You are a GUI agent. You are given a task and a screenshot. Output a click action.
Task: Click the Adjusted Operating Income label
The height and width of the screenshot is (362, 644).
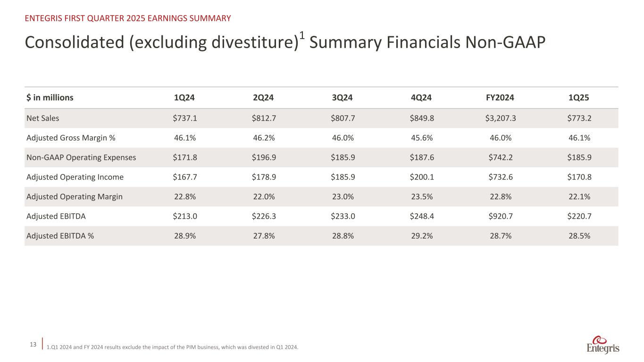[75, 177]
